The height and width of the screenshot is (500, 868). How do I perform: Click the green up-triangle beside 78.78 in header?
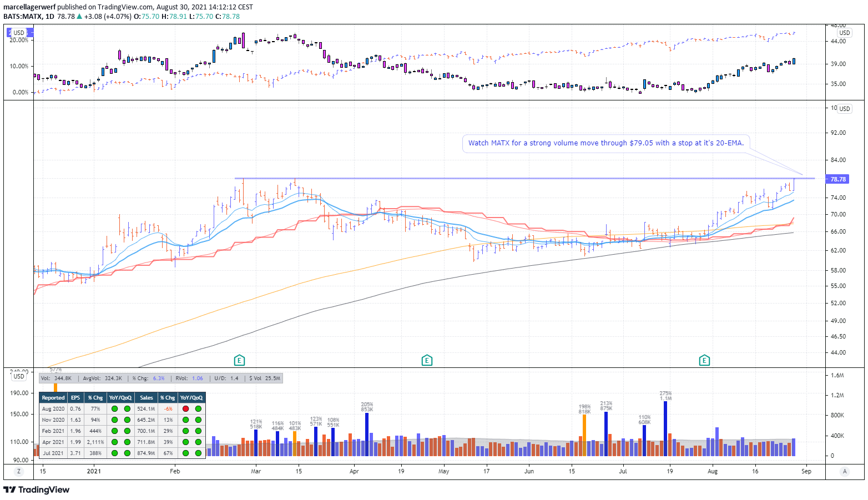[x=79, y=17]
